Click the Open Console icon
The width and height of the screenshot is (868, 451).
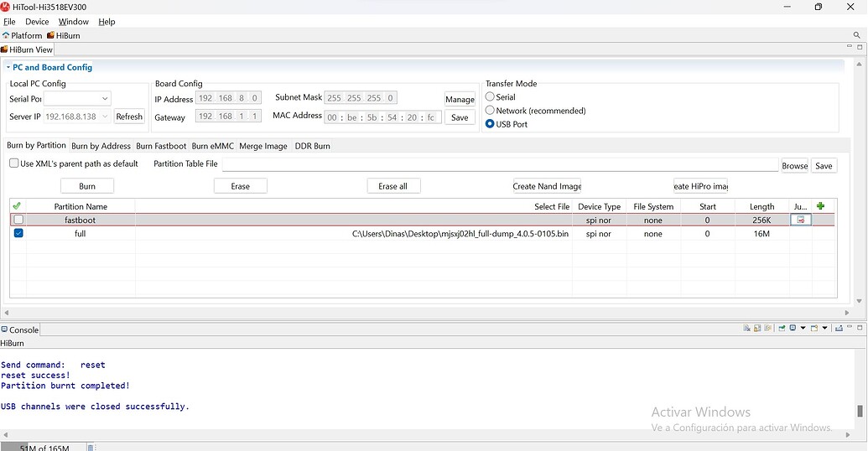click(x=814, y=328)
